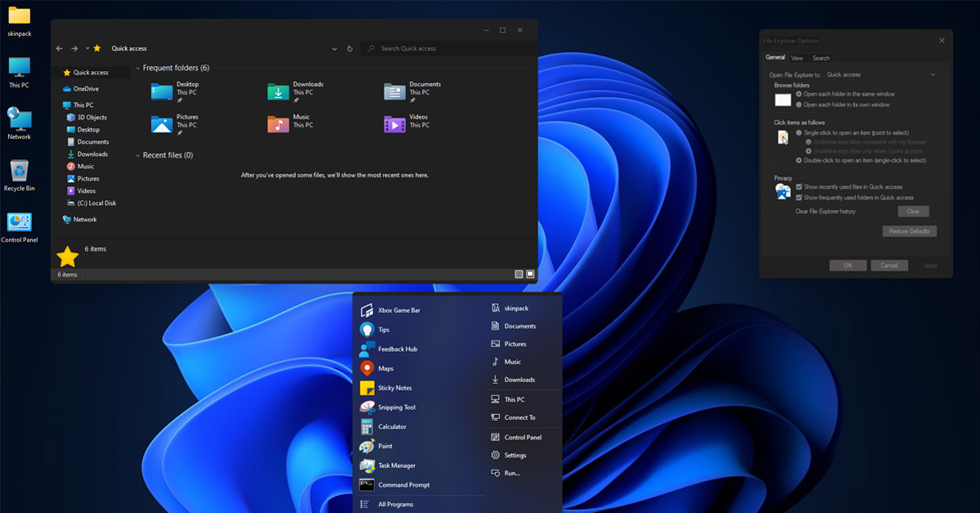
Task: Launch Sticky Notes from start menu
Action: 394,388
